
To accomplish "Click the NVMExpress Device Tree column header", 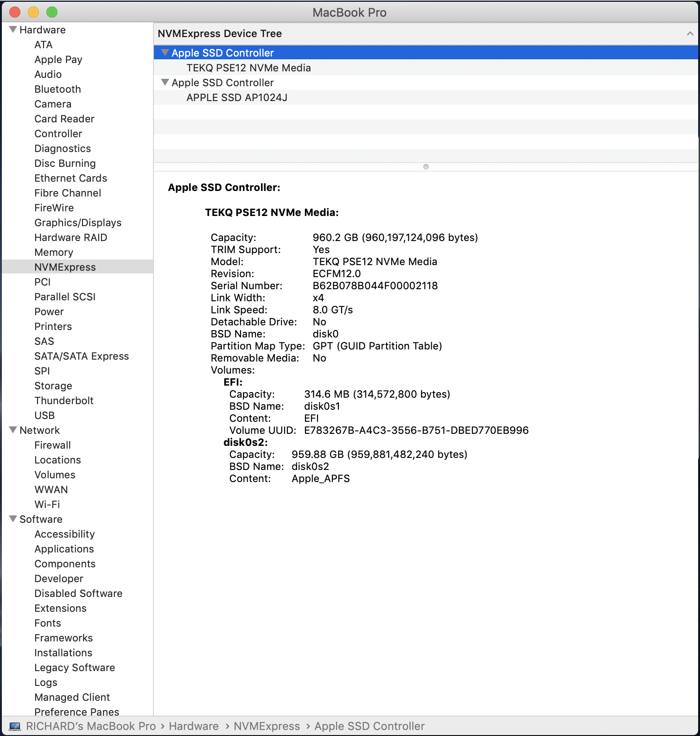I will (x=426, y=33).
